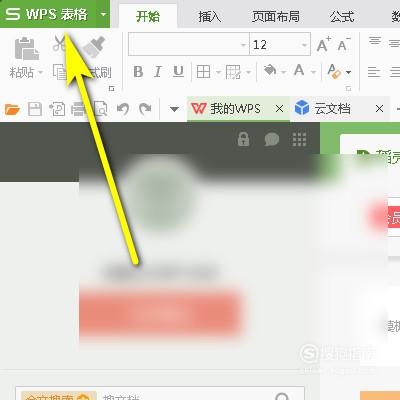The width and height of the screenshot is (400, 400).
Task: Toggle bold formatting
Action: click(x=138, y=72)
